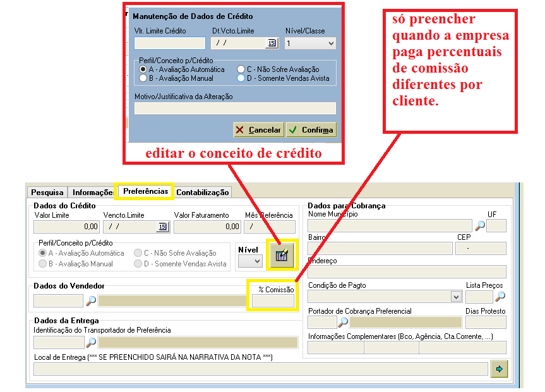Open the Nível dropdown in Dados do Crédito
Image resolution: width=545 pixels, height=392 pixels.
tap(250, 261)
